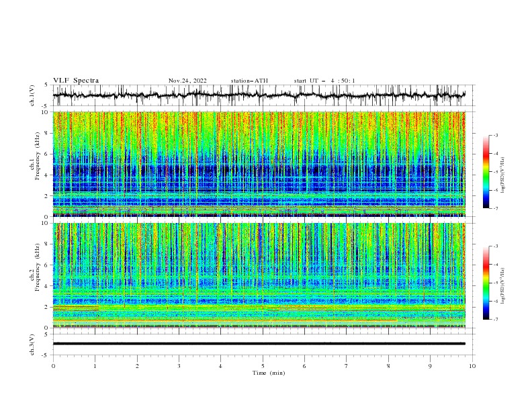Click the log(PSD) label of ch.2 colorbar
The width and height of the screenshot is (532, 411).
coord(503,286)
